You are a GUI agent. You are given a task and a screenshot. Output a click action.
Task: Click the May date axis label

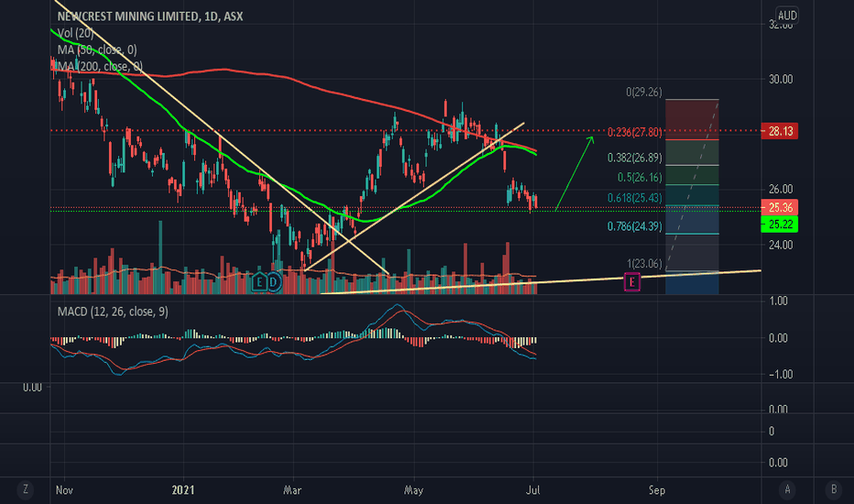(413, 490)
